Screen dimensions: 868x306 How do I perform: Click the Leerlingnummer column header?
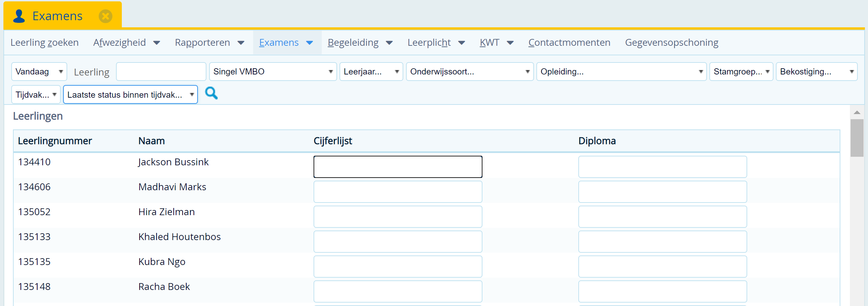55,141
